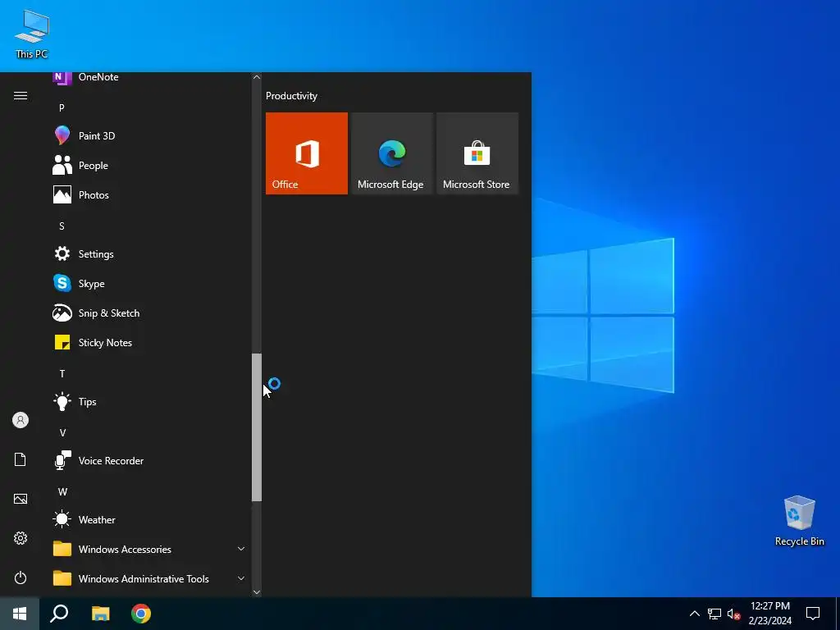Viewport: 840px width, 630px height.
Task: Open the user account icon in the Start sidebar
Action: tap(21, 420)
